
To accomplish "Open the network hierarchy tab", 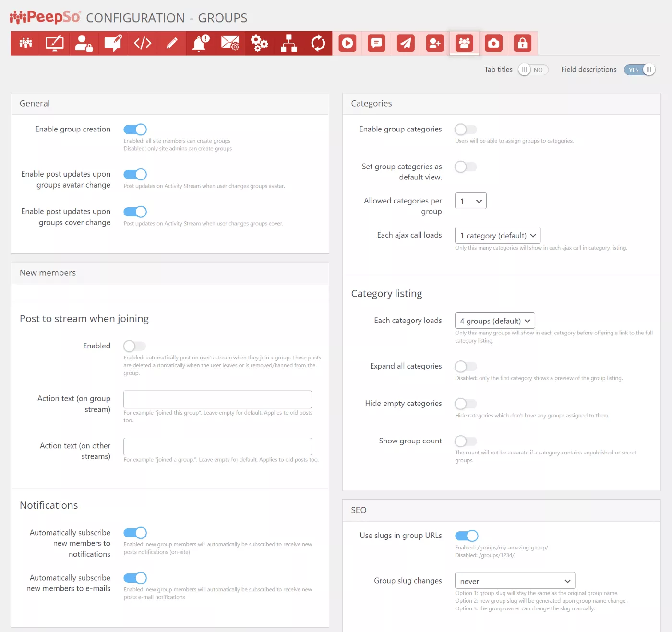I will tap(289, 43).
